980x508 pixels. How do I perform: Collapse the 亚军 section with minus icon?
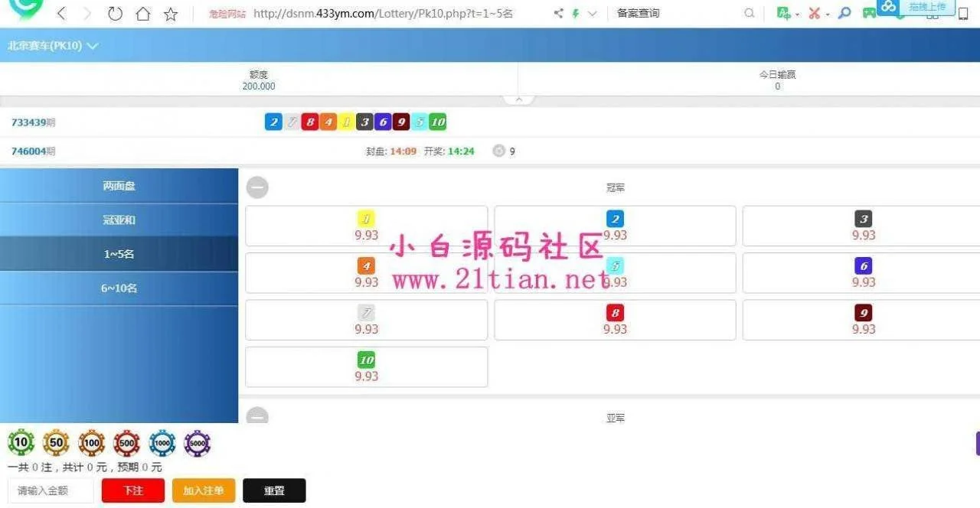point(257,417)
